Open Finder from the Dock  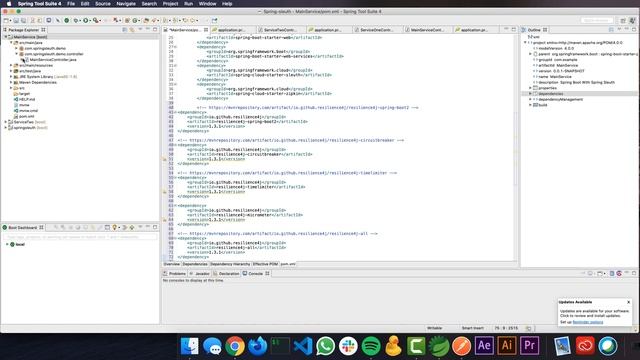tap(190, 346)
